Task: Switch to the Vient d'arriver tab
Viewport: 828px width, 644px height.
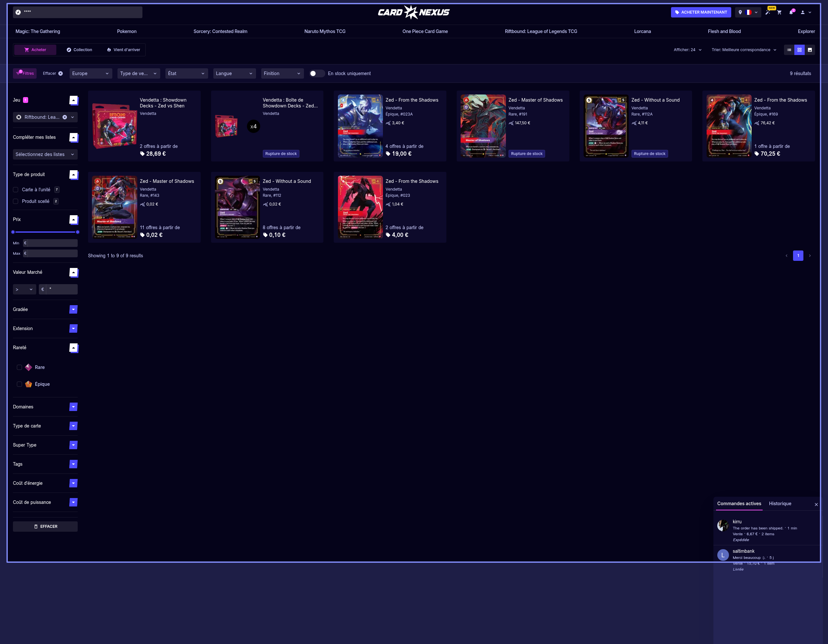Action: pyautogui.click(x=123, y=50)
